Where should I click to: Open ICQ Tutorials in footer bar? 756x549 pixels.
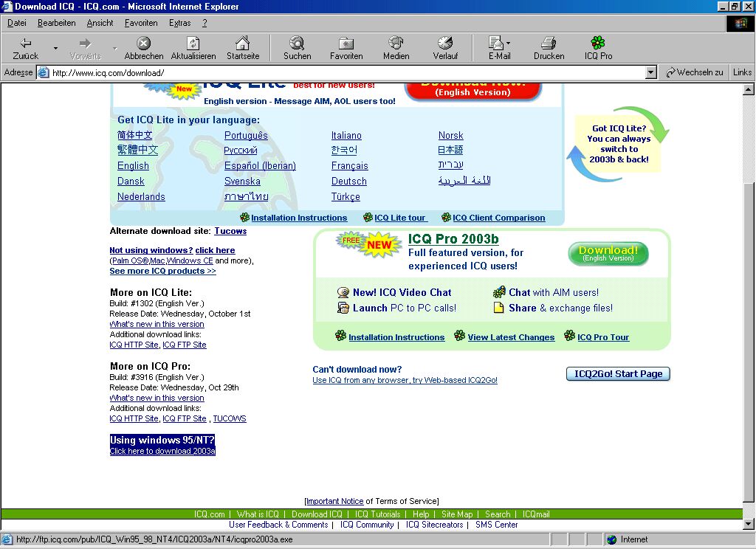377,514
